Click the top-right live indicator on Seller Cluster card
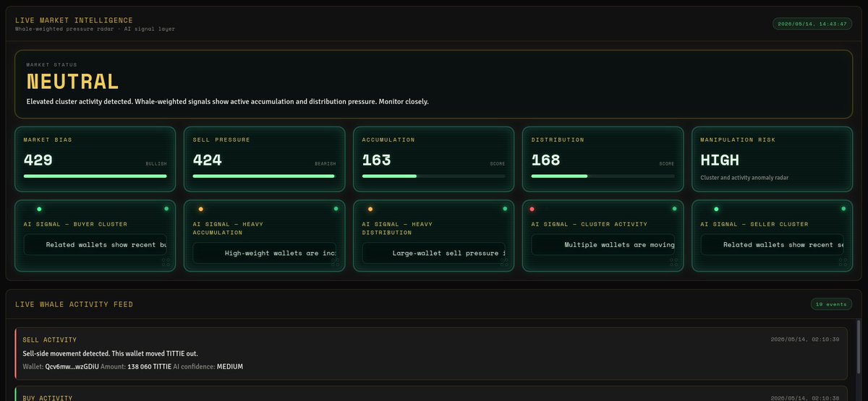Image resolution: width=868 pixels, height=401 pixels. 843,209
